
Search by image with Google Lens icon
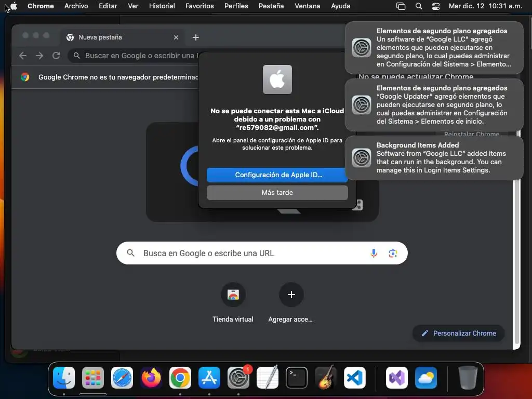[393, 253]
